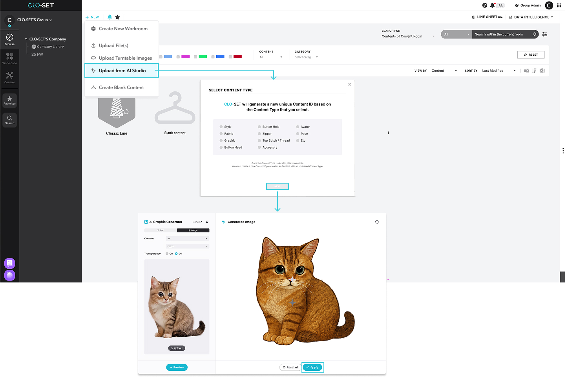Image resolution: width=588 pixels, height=377 pixels.
Task: Select the Zipper radio option
Action: pos(259,134)
